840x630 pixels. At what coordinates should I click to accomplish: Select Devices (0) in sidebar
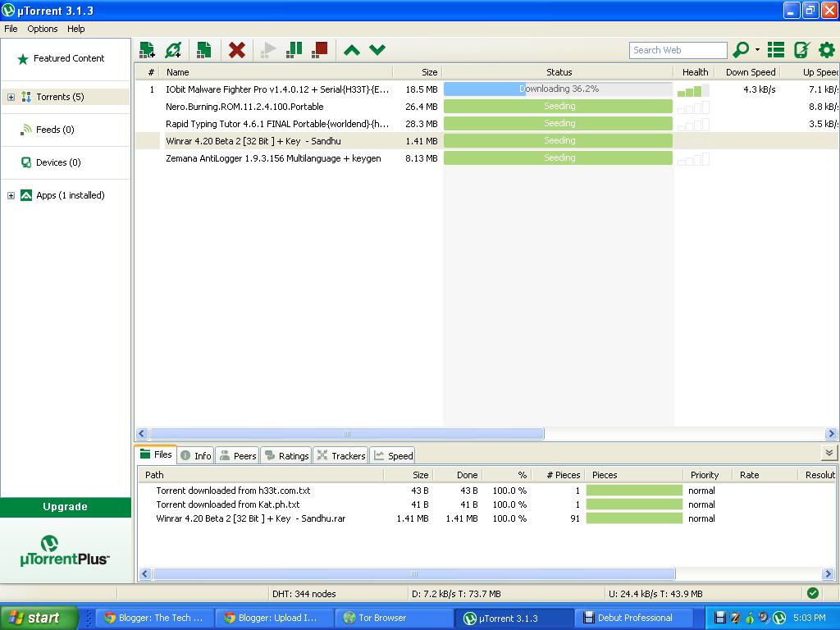[x=58, y=162]
